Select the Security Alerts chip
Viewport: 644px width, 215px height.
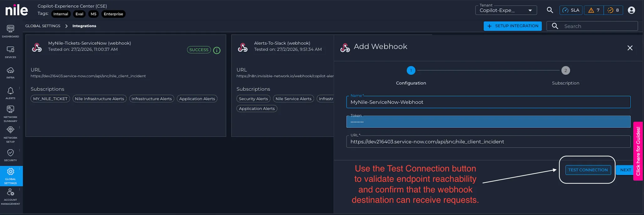tap(253, 99)
